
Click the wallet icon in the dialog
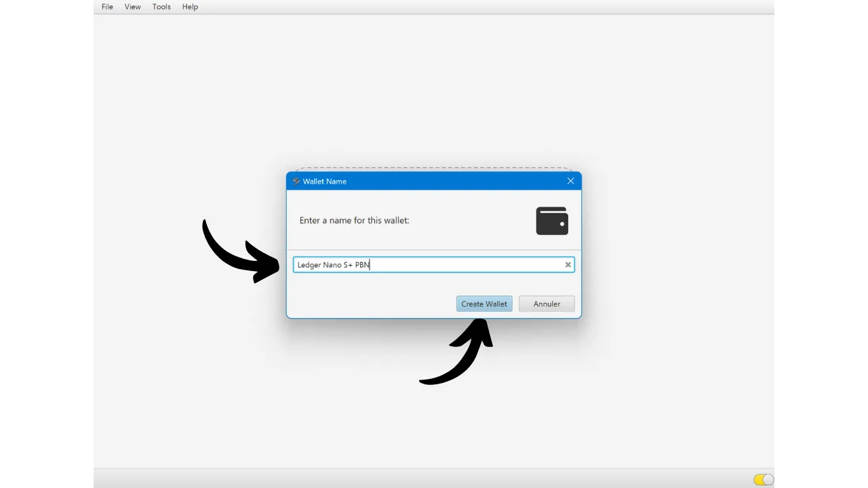552,221
